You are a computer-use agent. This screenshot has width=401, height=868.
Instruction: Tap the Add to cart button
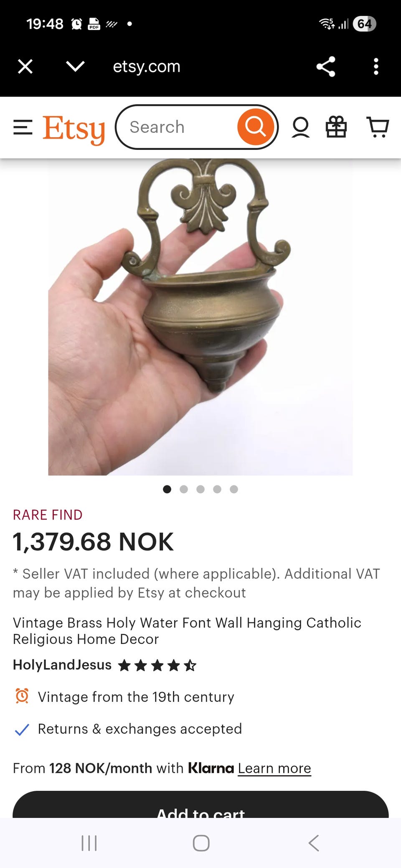click(200, 805)
